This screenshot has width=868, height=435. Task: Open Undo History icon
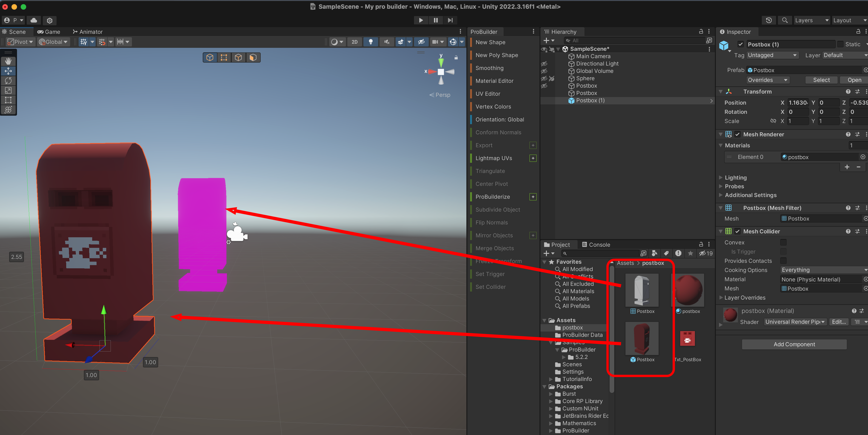coord(769,20)
